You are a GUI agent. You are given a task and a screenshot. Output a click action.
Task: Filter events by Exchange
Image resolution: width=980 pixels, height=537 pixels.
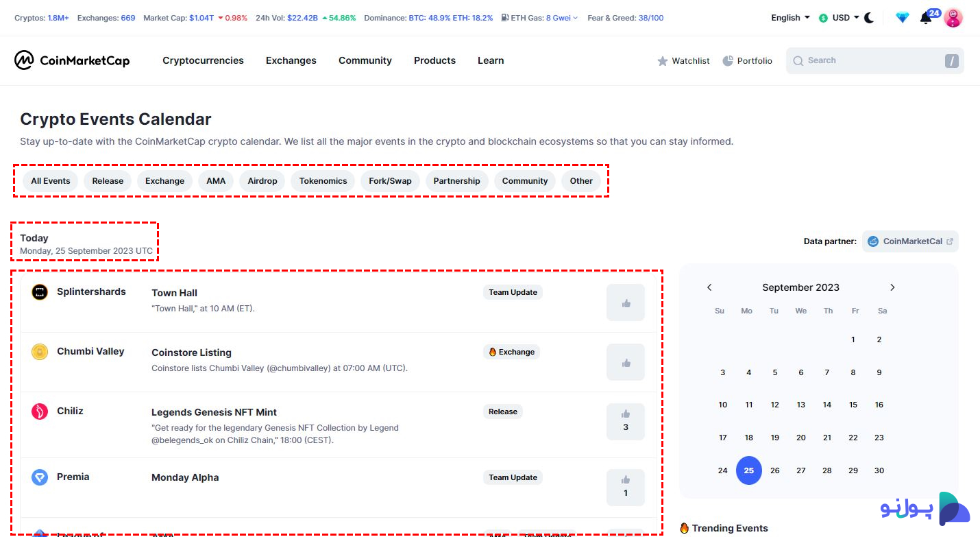[164, 181]
